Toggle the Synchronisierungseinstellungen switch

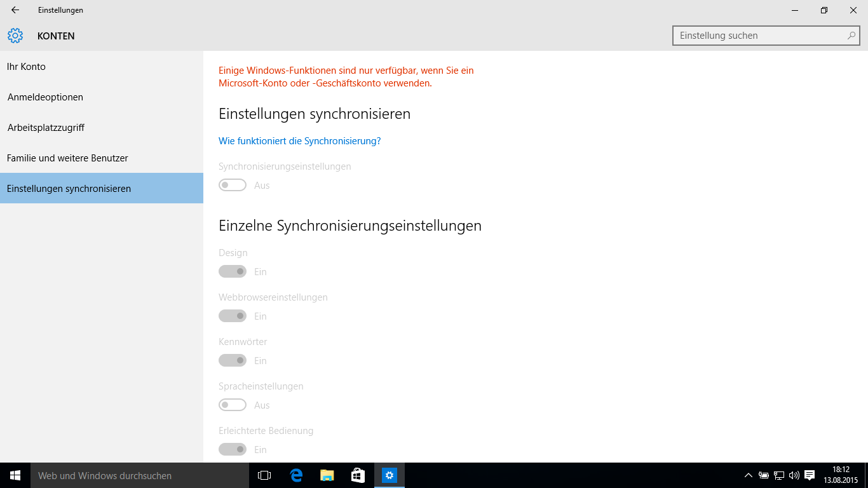[x=233, y=186]
